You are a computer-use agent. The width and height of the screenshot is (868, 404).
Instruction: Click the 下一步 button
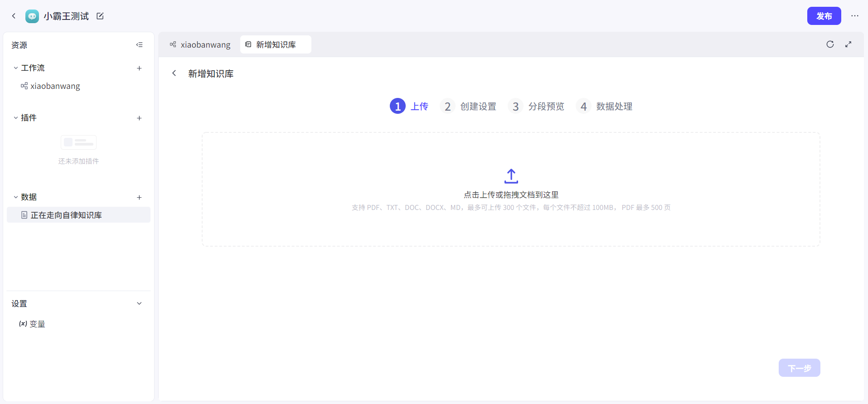[x=799, y=368]
